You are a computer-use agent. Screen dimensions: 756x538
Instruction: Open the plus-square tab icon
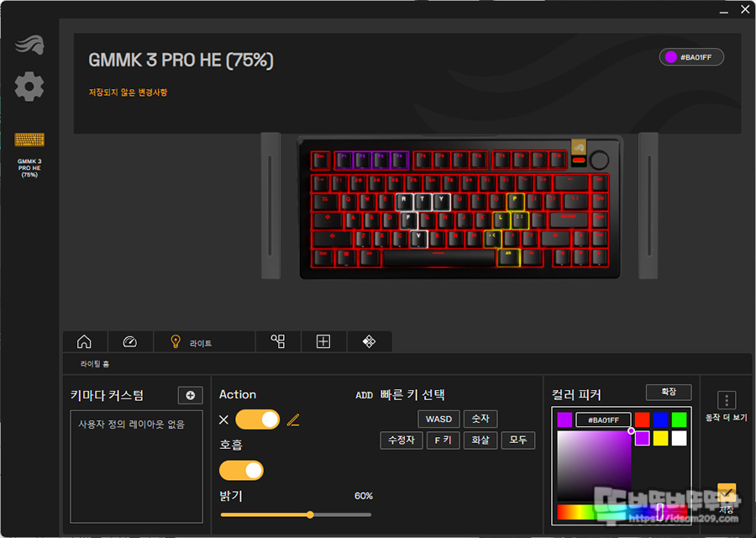click(323, 341)
